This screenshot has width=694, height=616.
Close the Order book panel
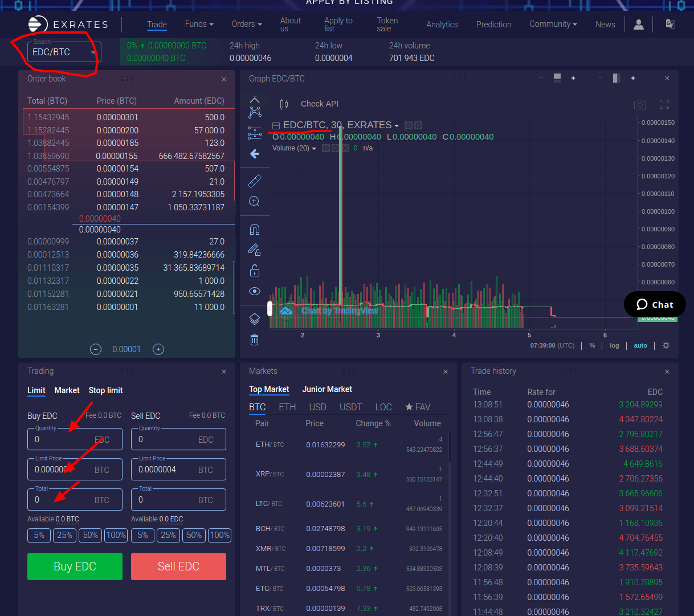(x=224, y=79)
